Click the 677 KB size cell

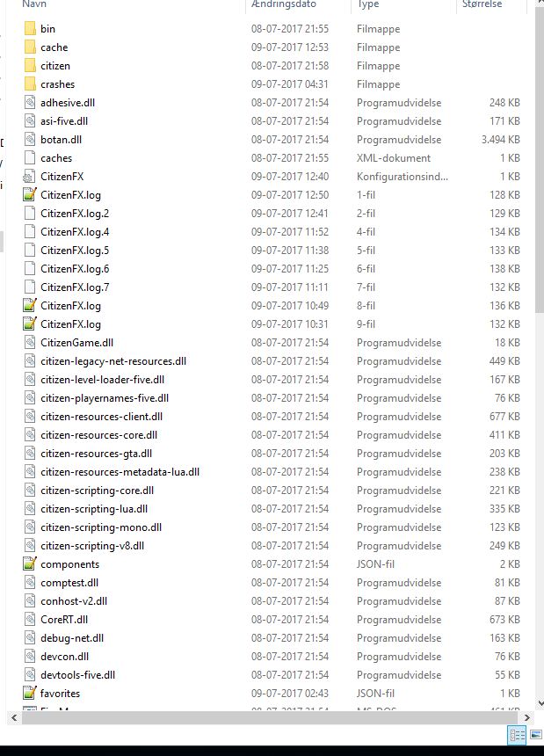pyautogui.click(x=504, y=417)
